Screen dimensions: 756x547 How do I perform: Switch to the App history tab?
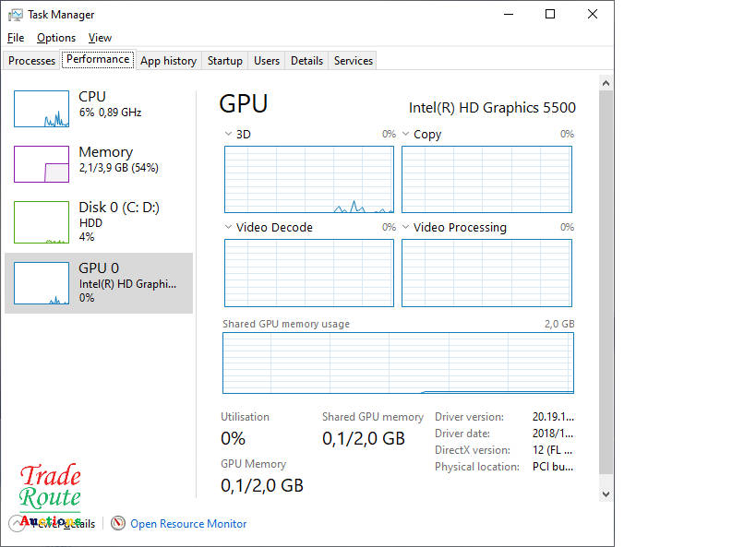(x=168, y=61)
